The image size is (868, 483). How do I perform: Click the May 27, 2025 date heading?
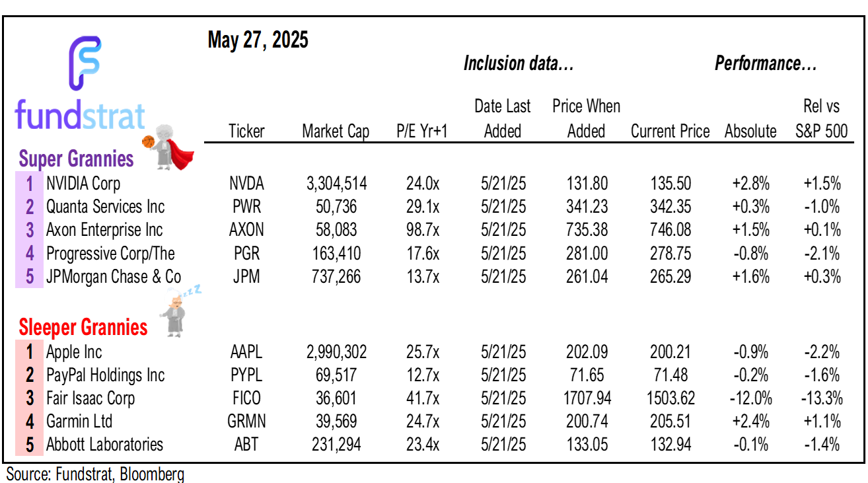click(x=258, y=41)
